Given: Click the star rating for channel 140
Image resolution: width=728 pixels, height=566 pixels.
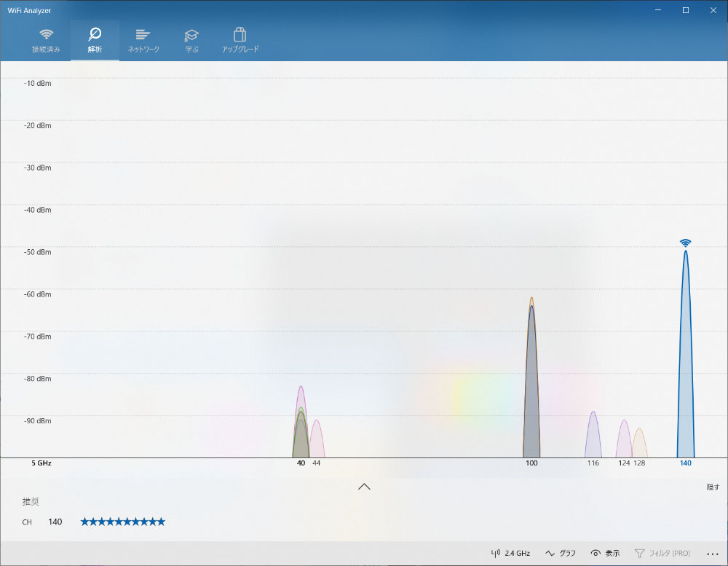Looking at the screenshot, I should (x=122, y=522).
